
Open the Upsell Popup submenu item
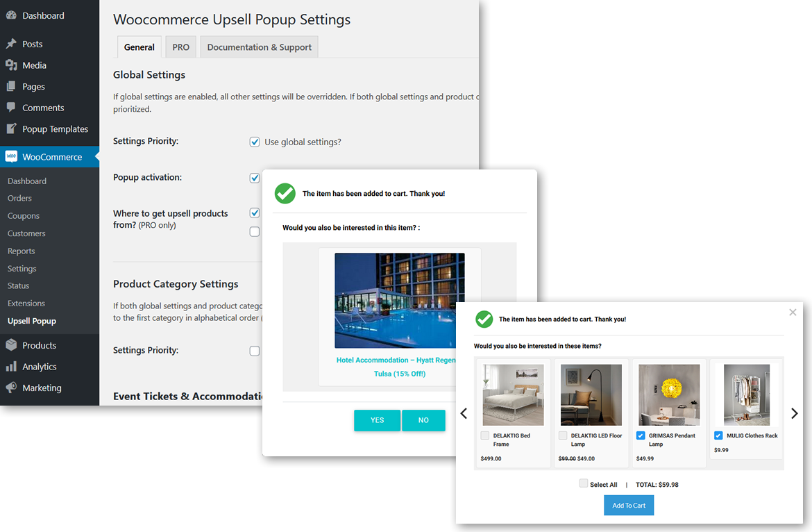click(x=32, y=321)
